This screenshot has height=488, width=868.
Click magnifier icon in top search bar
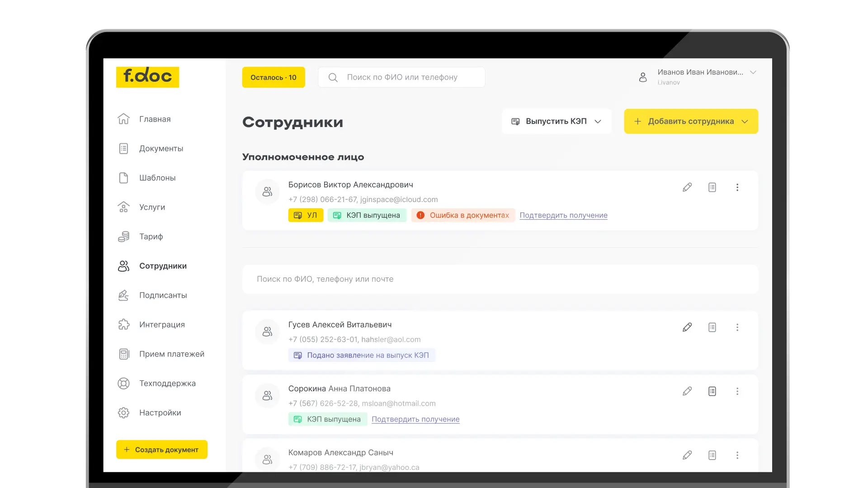click(x=333, y=77)
